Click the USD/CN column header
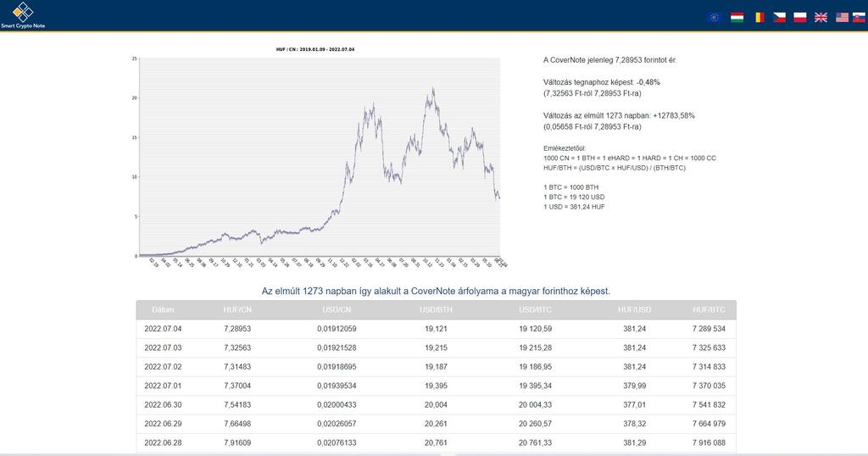 point(337,310)
